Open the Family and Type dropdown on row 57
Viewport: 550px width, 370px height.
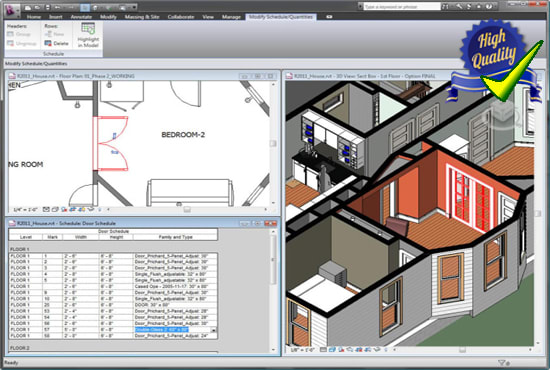click(x=213, y=330)
